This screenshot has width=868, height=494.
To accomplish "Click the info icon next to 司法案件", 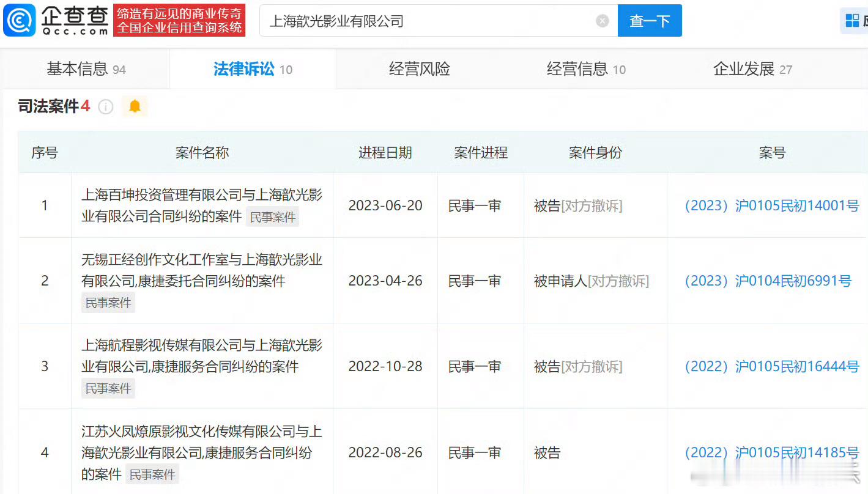I will [106, 107].
